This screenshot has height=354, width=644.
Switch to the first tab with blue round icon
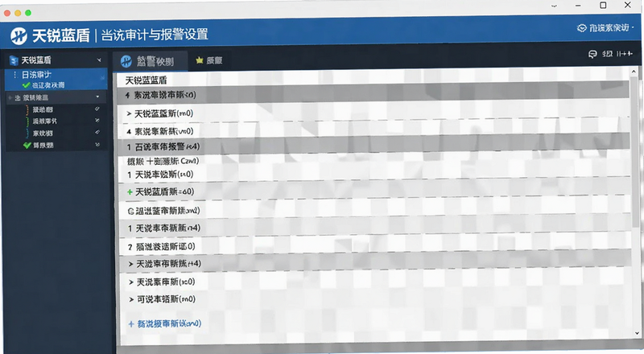pos(151,62)
